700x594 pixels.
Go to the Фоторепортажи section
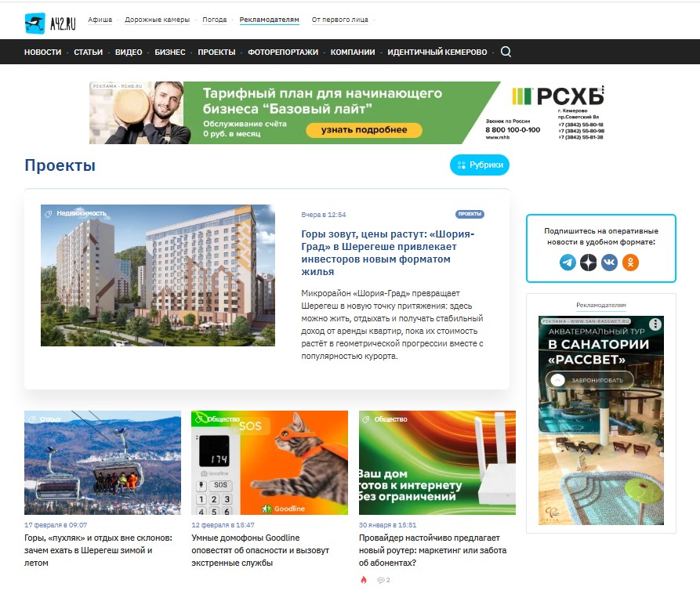(283, 52)
